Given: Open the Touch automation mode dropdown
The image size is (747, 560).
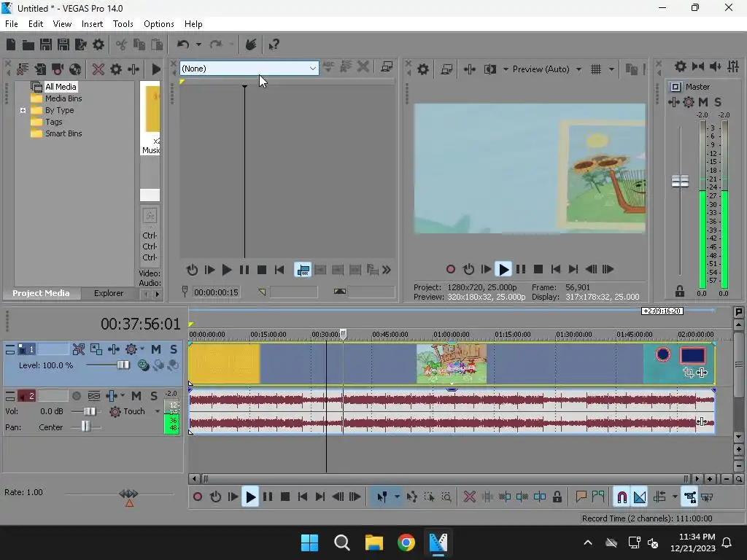Looking at the screenshot, I should (157, 411).
